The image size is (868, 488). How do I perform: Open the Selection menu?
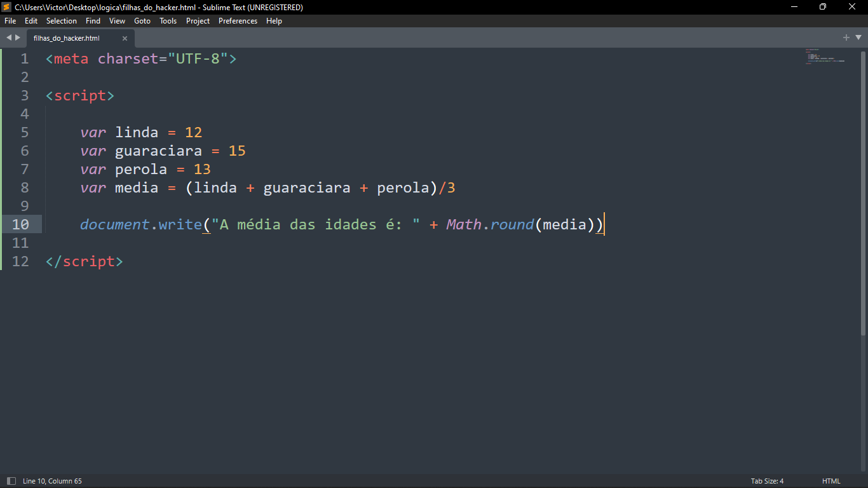point(62,21)
